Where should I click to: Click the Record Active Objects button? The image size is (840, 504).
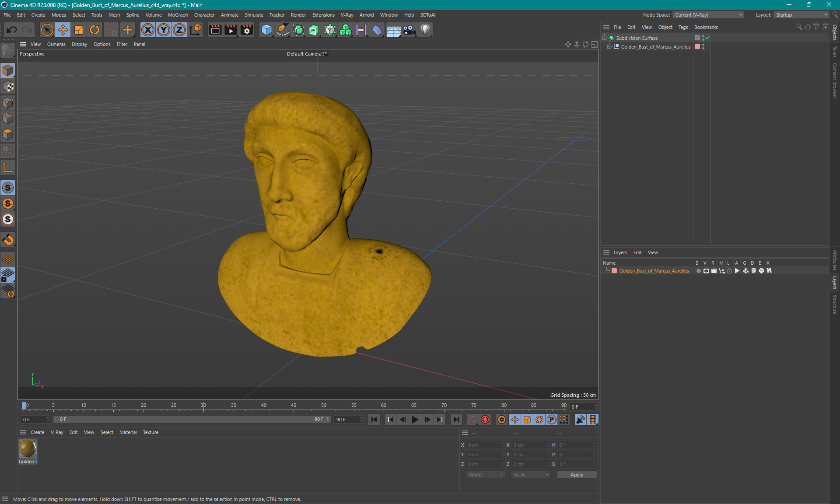pos(473,420)
